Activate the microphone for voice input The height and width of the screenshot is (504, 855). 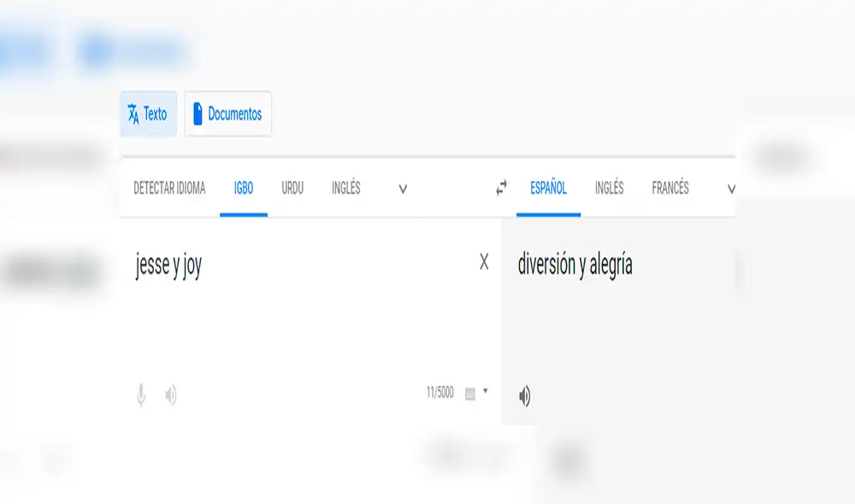pyautogui.click(x=140, y=393)
